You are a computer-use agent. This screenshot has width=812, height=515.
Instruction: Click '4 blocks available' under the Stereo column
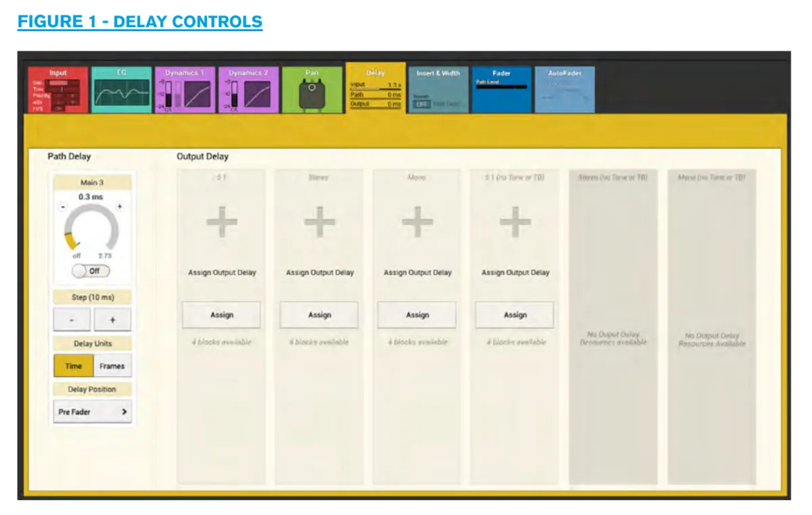319,342
